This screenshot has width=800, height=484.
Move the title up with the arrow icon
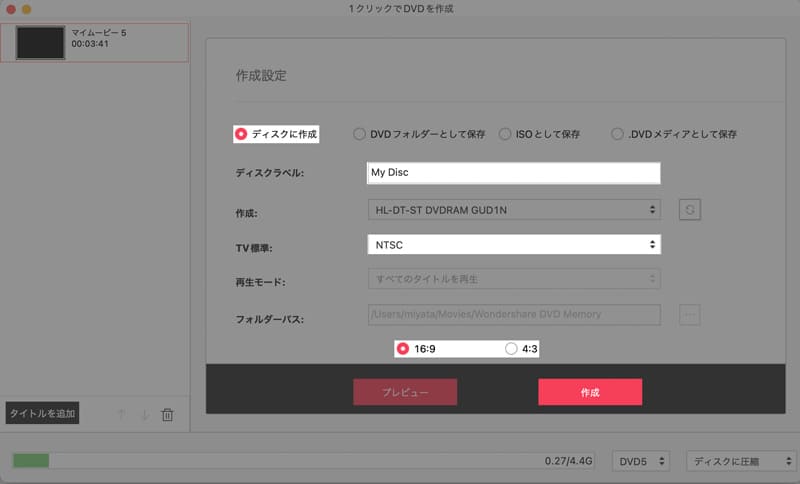pos(121,415)
